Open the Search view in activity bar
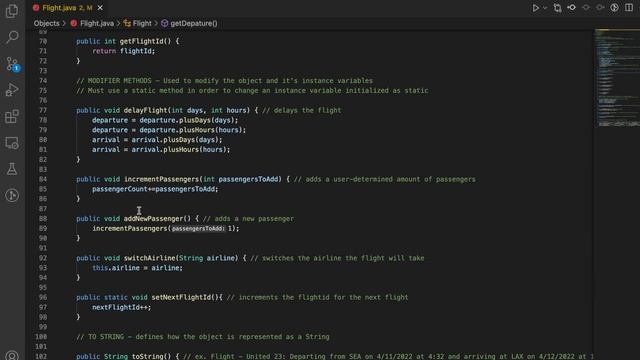 tap(12, 37)
